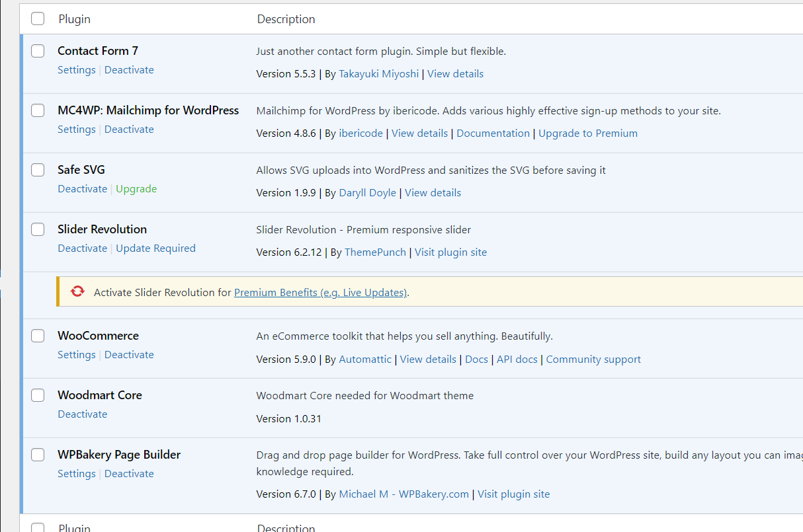Image resolution: width=803 pixels, height=532 pixels.
Task: Deactivate MC4WP Mailchimp for WordPress
Action: (129, 130)
